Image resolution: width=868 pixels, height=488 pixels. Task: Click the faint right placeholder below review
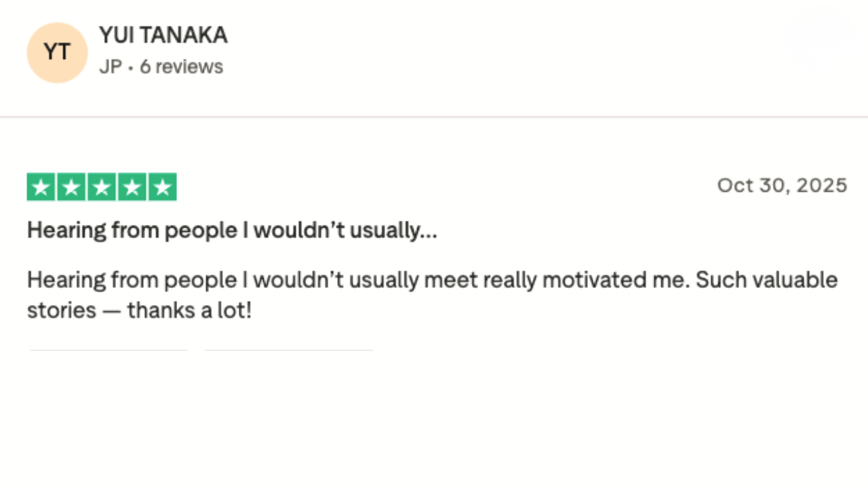click(x=289, y=350)
